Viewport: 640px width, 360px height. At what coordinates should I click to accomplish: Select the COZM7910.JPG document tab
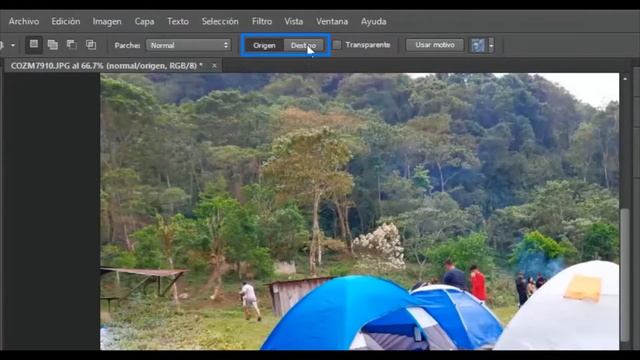click(107, 66)
